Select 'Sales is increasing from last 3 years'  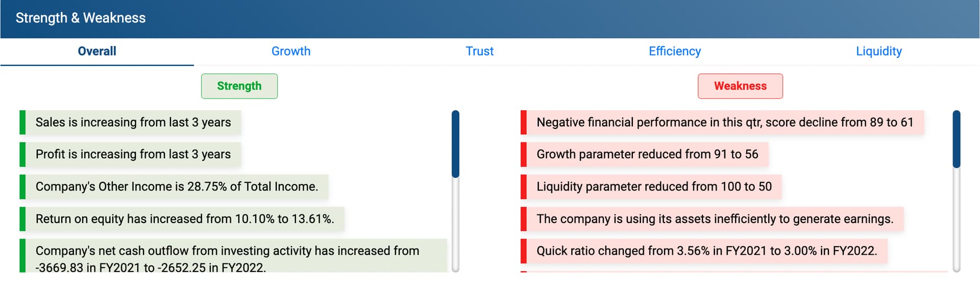(131, 123)
